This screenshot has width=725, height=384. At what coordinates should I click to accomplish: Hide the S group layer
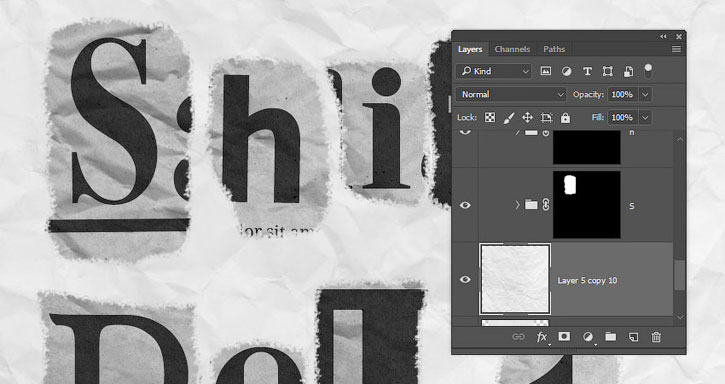pos(465,205)
